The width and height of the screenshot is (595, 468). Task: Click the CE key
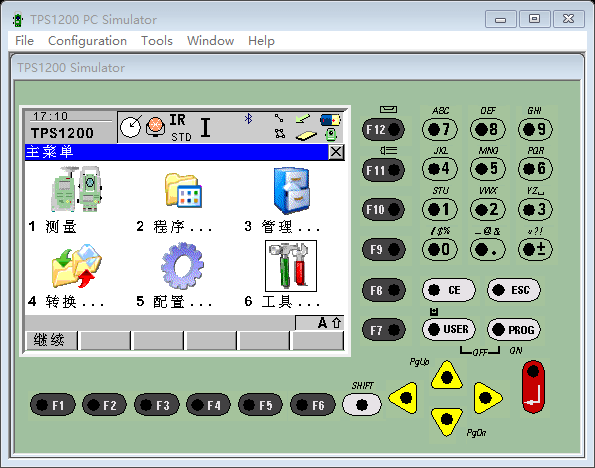tap(449, 290)
